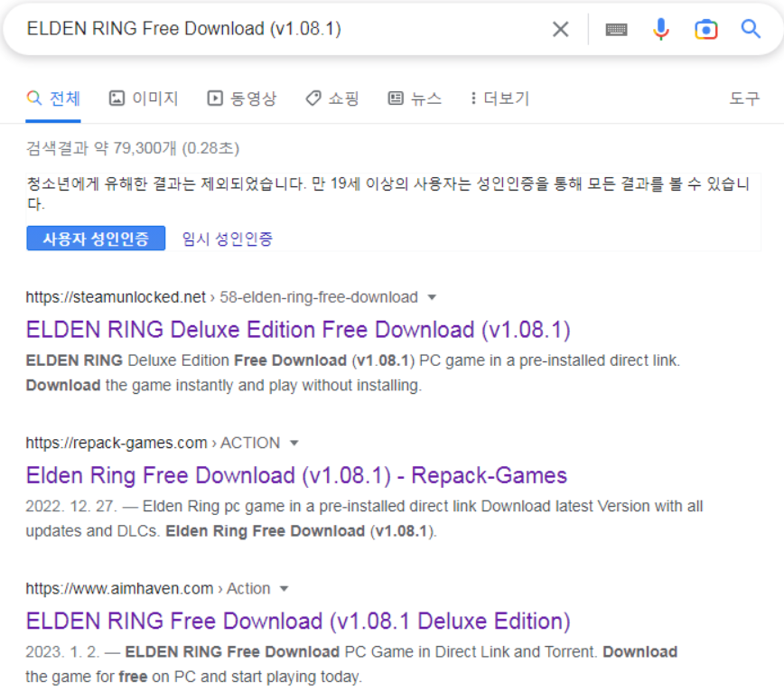Search by image with camera icon

[x=706, y=30]
